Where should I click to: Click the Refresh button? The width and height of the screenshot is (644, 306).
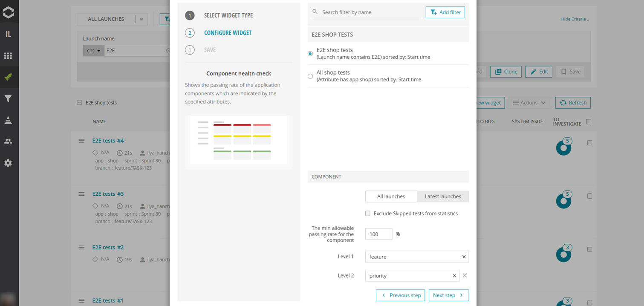tap(573, 103)
